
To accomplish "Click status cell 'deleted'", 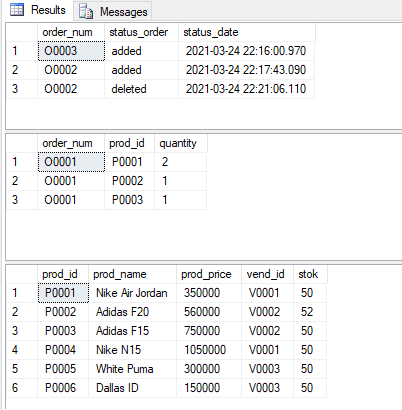I will click(x=141, y=89).
